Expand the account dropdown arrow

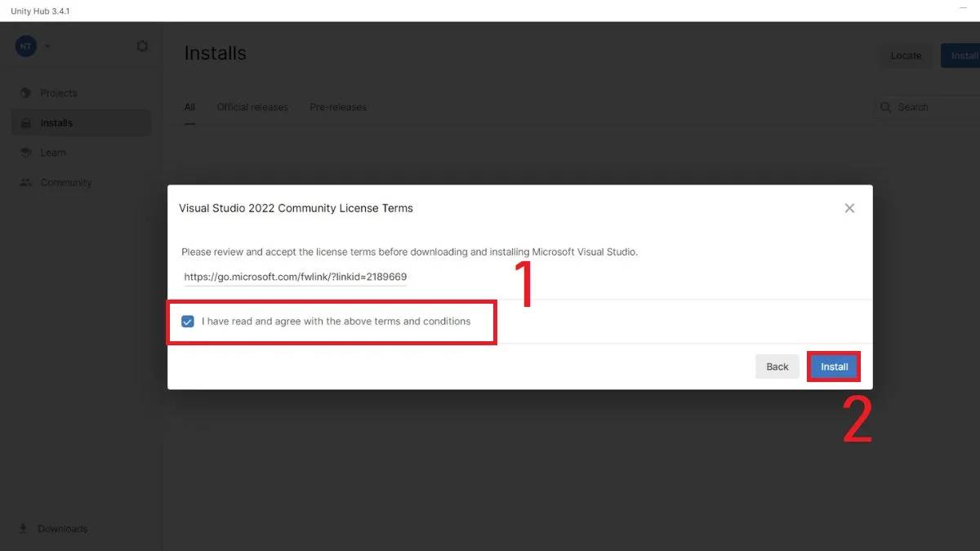[47, 47]
